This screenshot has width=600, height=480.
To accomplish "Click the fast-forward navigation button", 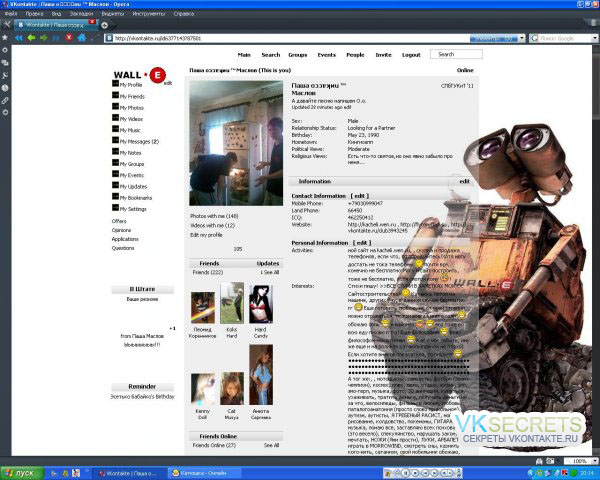I will click(56, 38).
